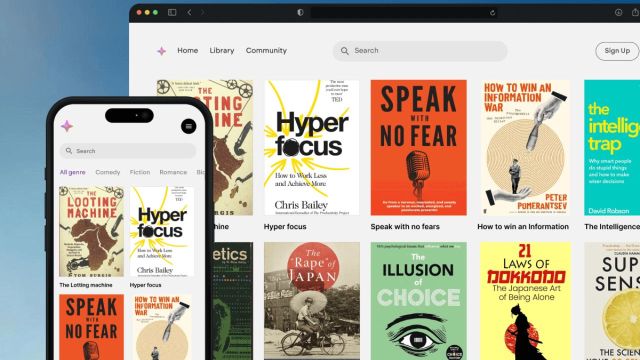The width and height of the screenshot is (640, 360).
Task: Tap 'The Lotting machine' title on phone
Action: tap(86, 285)
